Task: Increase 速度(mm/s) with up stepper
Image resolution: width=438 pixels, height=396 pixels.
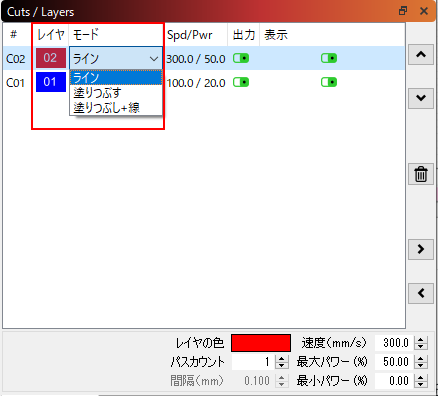Action: (x=421, y=339)
